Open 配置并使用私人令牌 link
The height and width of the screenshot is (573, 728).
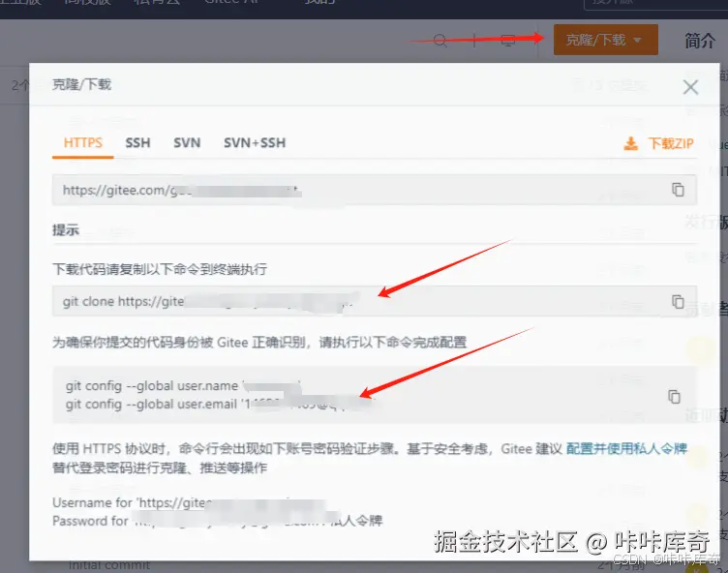626,448
